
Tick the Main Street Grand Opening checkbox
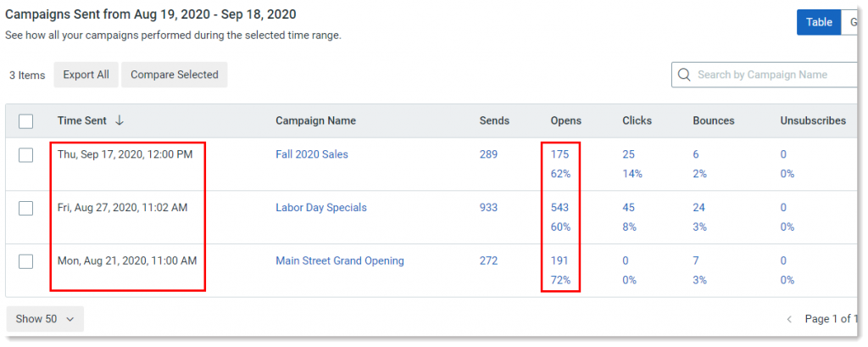tap(25, 261)
